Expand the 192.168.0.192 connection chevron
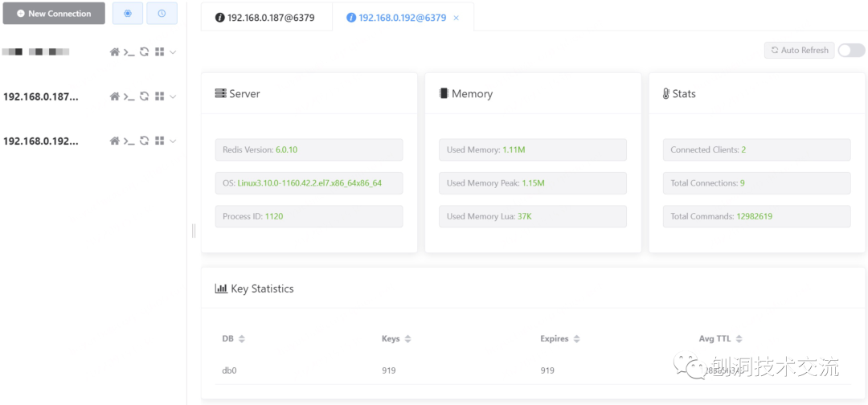868x405 pixels. coord(173,141)
